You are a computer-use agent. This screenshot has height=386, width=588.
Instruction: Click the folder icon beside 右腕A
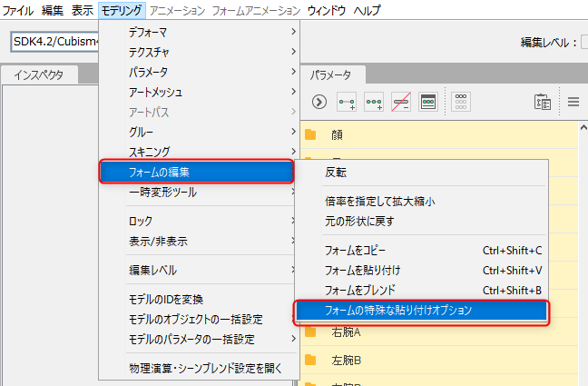point(310,332)
